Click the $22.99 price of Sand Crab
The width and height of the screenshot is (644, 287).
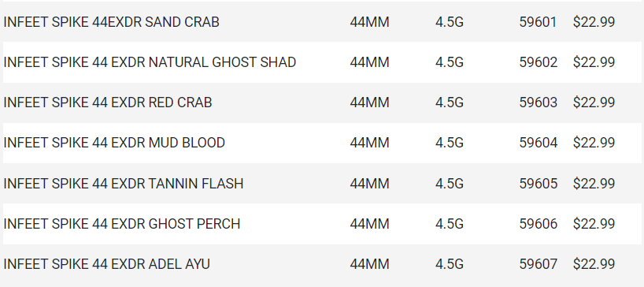click(594, 22)
